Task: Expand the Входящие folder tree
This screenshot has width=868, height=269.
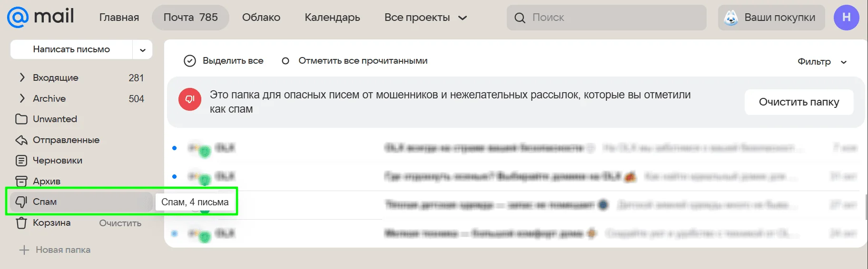Action: 22,77
